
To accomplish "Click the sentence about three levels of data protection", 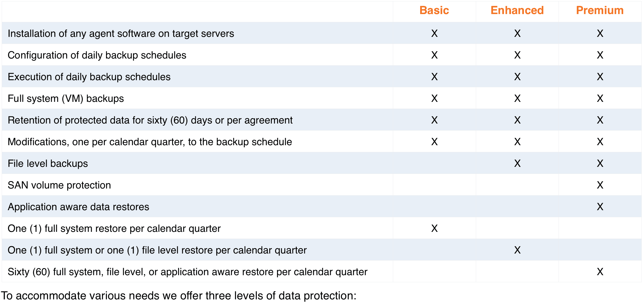I will pos(179,296).
